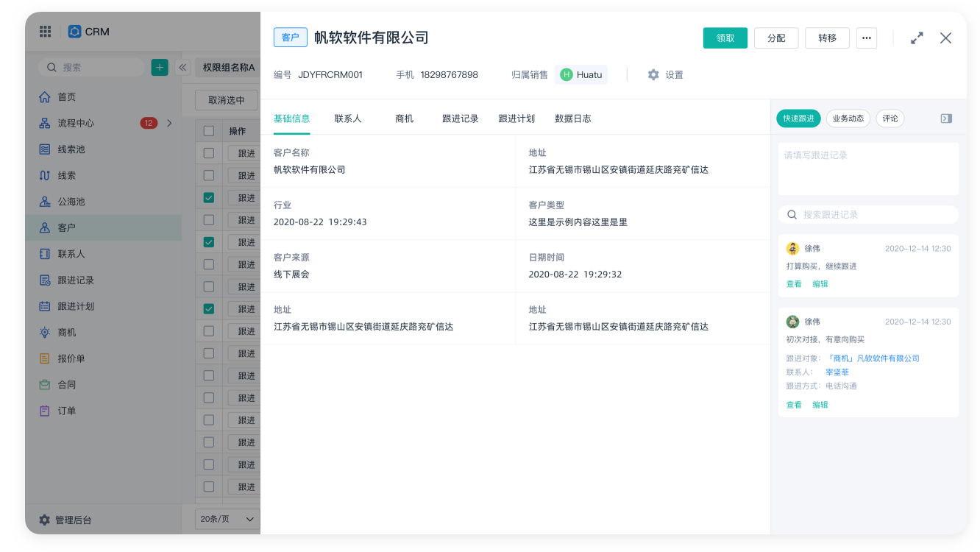Screen dimensions: 980x552
Task: Click the Huatu sales owner avatar
Action: (567, 74)
